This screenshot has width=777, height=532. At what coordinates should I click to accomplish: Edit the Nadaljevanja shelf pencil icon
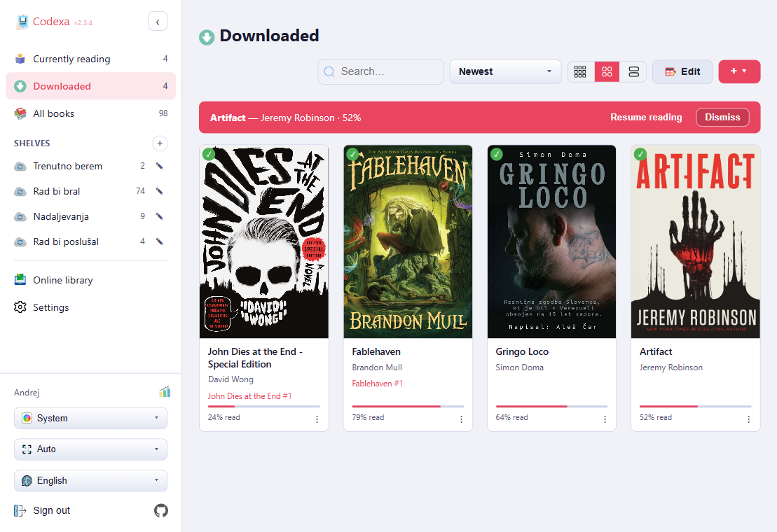(160, 217)
